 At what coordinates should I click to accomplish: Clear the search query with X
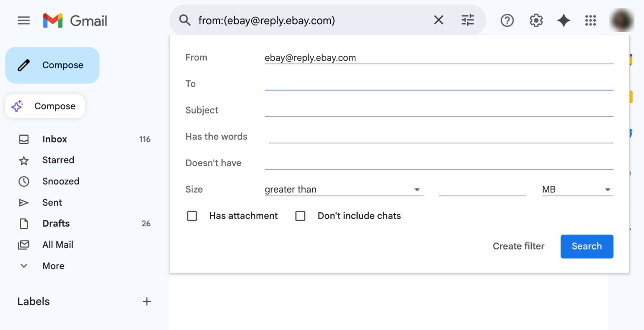(439, 20)
